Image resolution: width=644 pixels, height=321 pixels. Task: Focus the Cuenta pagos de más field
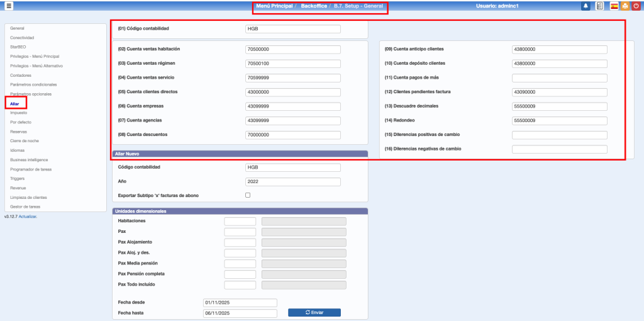(x=559, y=78)
